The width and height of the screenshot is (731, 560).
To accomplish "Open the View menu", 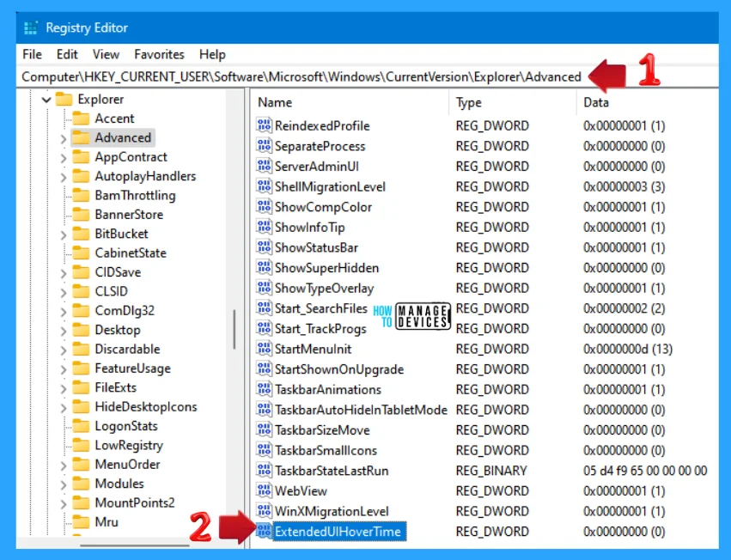I will [x=106, y=55].
